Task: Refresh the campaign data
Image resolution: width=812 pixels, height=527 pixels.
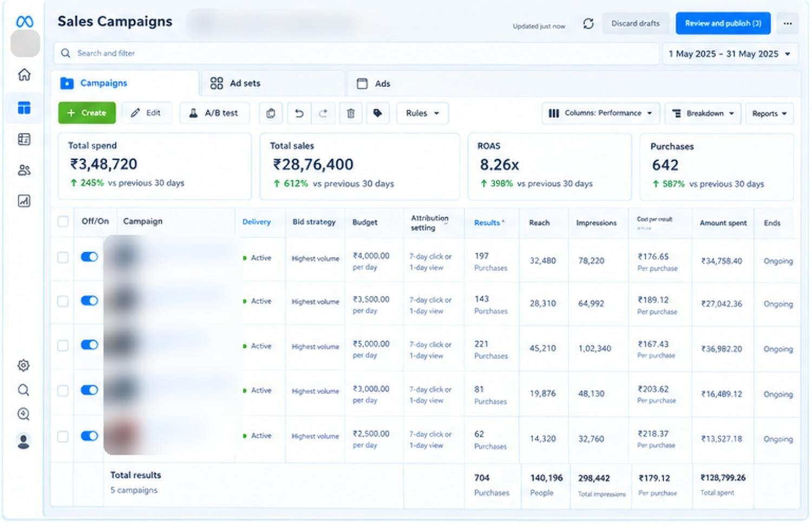Action: 588,24
